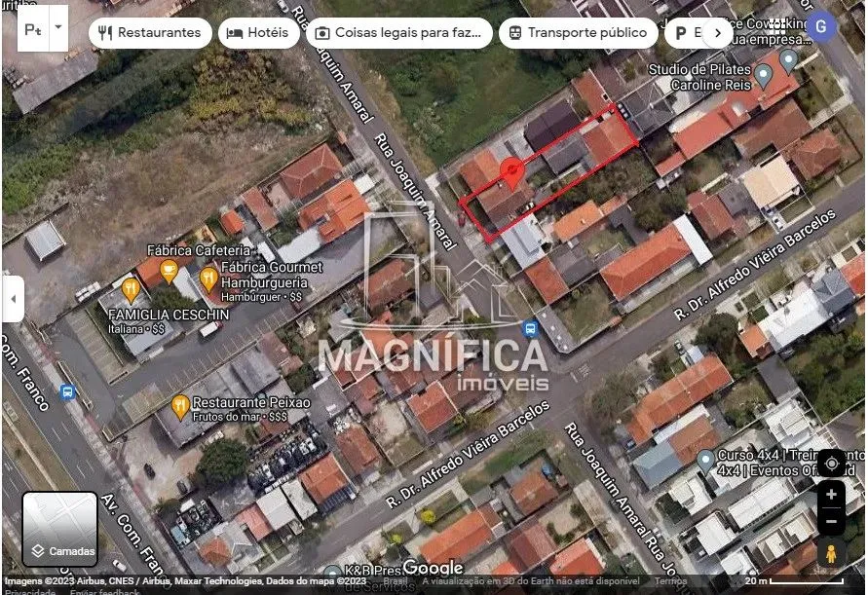Screen dimensions: 868x595
Task: Click the bus stop icon on Av. Com. Franco
Action: (x=67, y=391)
